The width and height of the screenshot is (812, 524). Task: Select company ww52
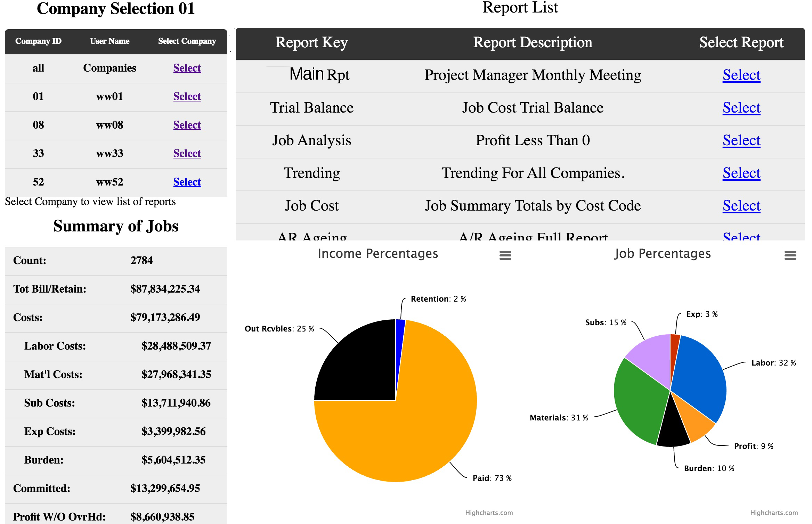click(x=187, y=182)
